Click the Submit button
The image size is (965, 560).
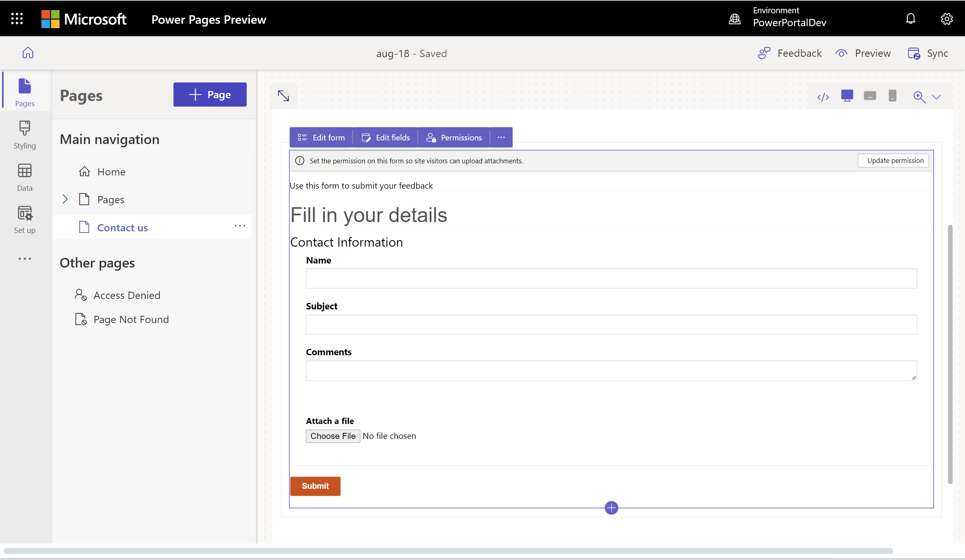tap(315, 485)
